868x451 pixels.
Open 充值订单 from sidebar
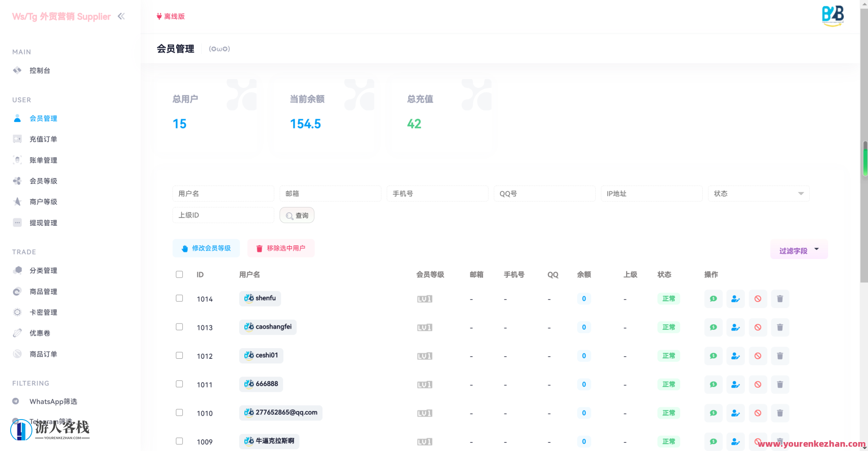pos(43,139)
